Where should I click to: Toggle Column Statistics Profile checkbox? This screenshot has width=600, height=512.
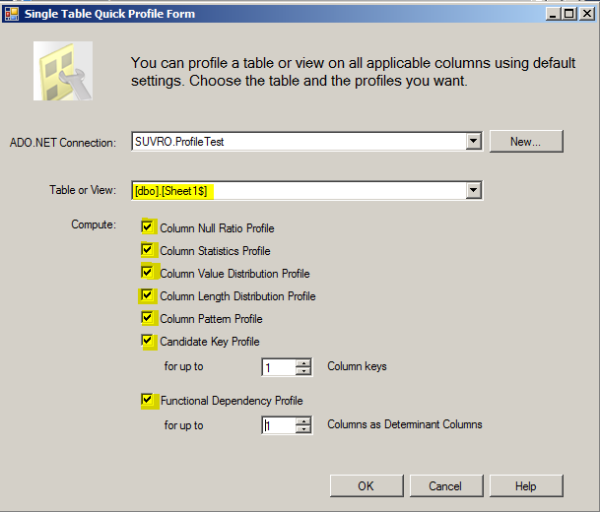point(147,249)
